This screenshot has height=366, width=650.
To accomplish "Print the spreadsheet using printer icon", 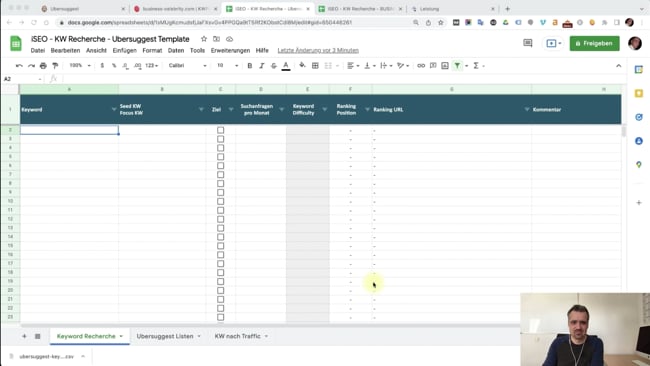I will [x=43, y=65].
